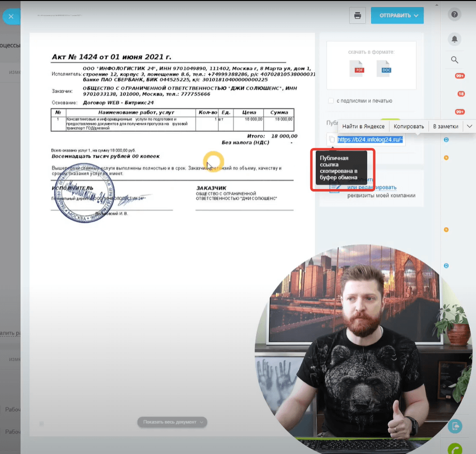476x454 pixels.
Task: Choose Копировать in the context popup
Action: 408,126
